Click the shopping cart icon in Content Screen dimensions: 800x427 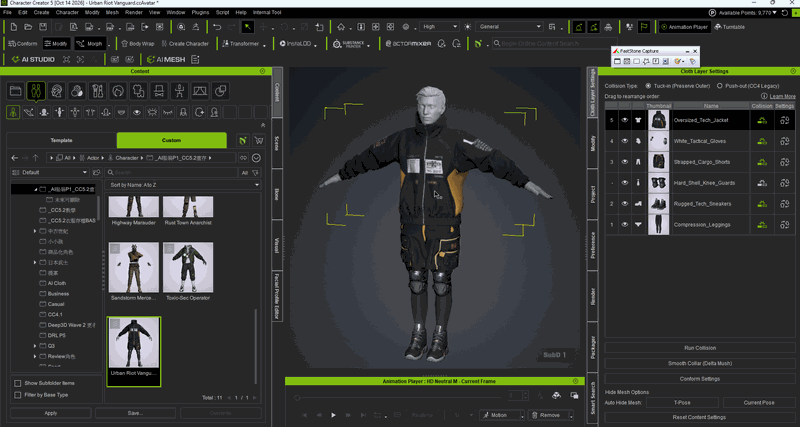pos(259,140)
